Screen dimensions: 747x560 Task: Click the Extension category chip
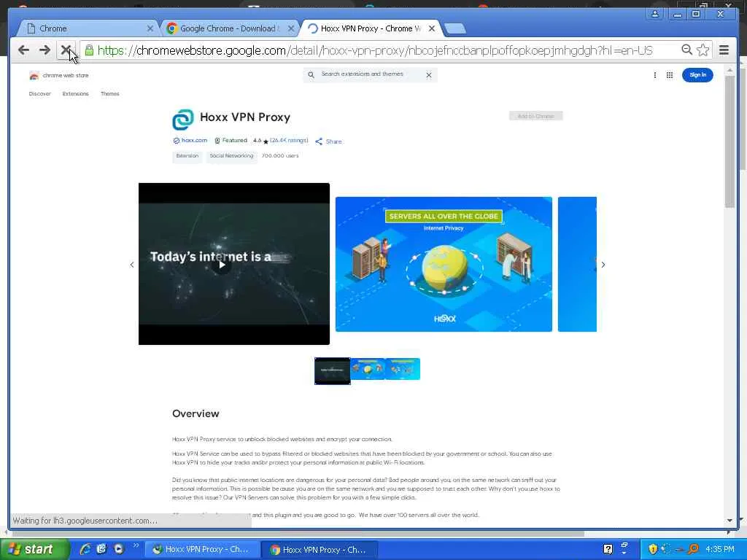coord(187,156)
